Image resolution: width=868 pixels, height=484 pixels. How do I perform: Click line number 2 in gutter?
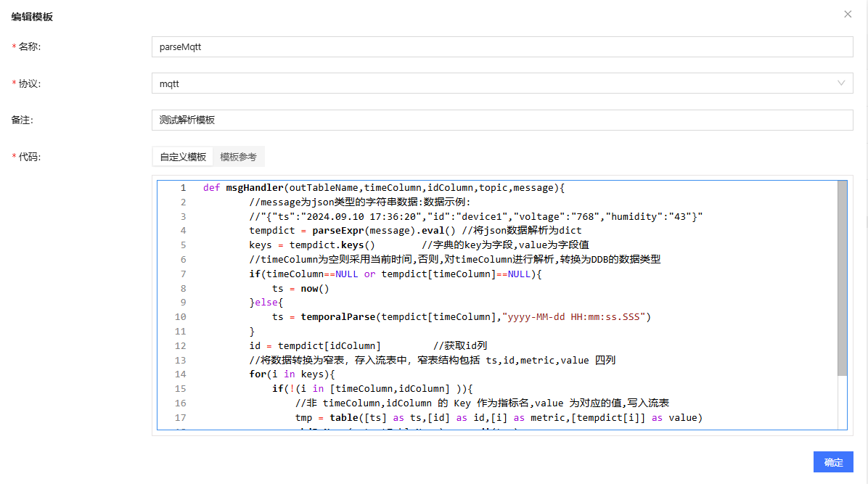(183, 202)
